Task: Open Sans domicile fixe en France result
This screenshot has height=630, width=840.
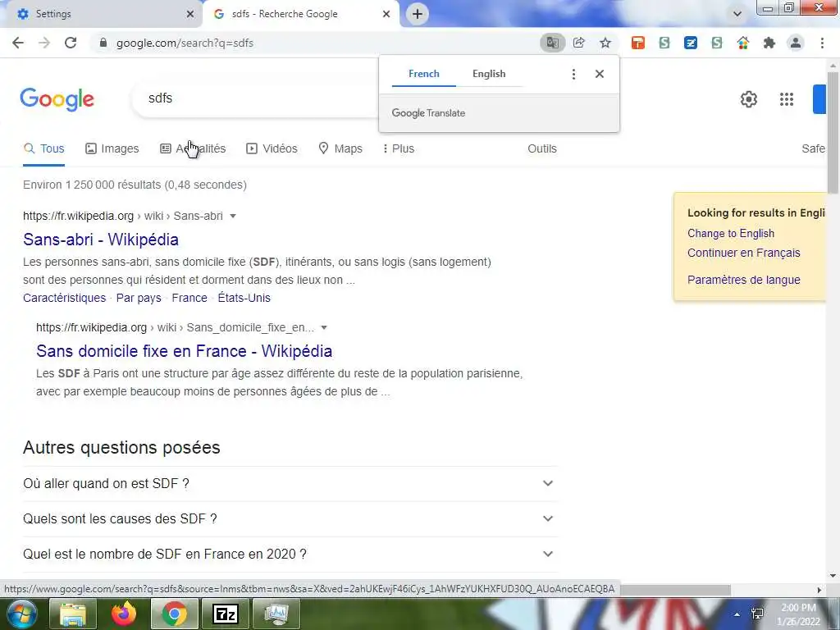Action: [x=185, y=351]
